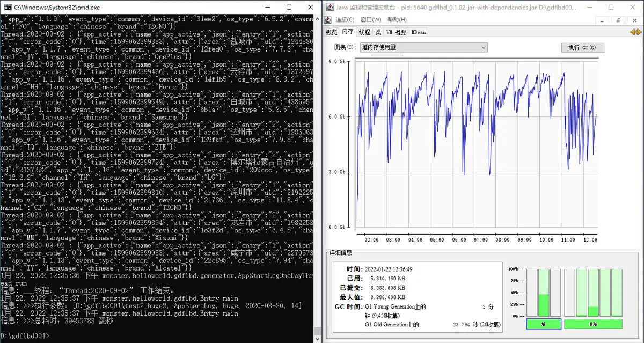This screenshot has height=343, width=644.
Task: Minimize the Java monitoring console window
Action: click(590, 8)
